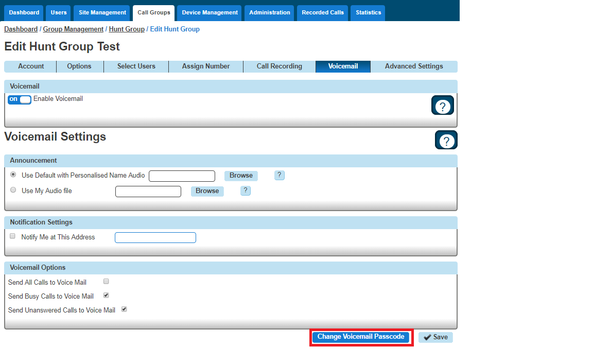This screenshot has width=593, height=364.
Task: Open the Select Users sub-tab
Action: coord(136,66)
